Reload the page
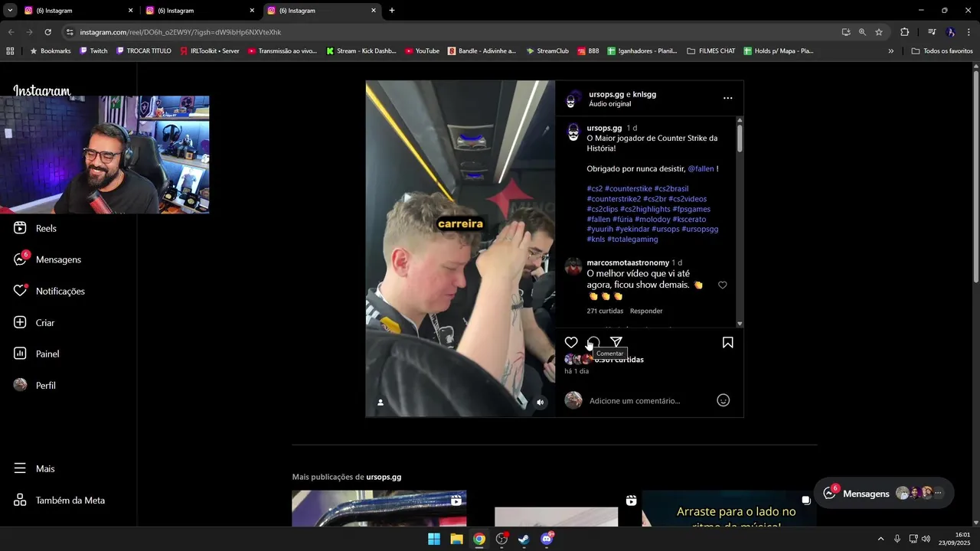 [x=47, y=32]
